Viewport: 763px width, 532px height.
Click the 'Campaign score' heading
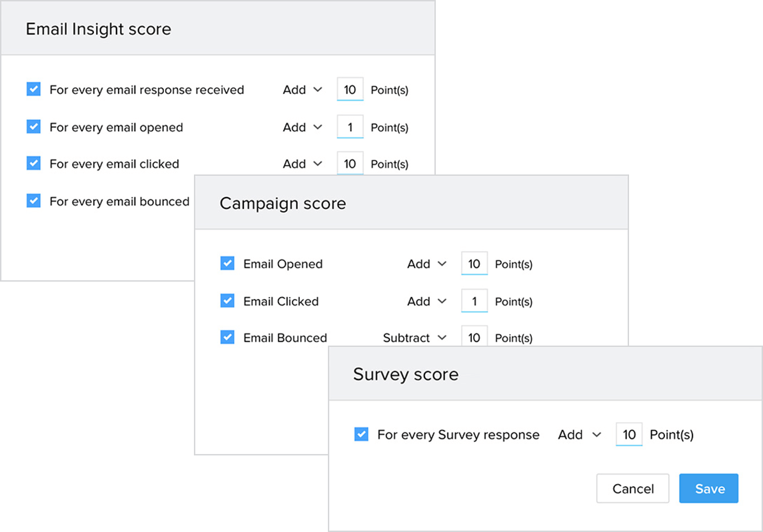click(283, 203)
